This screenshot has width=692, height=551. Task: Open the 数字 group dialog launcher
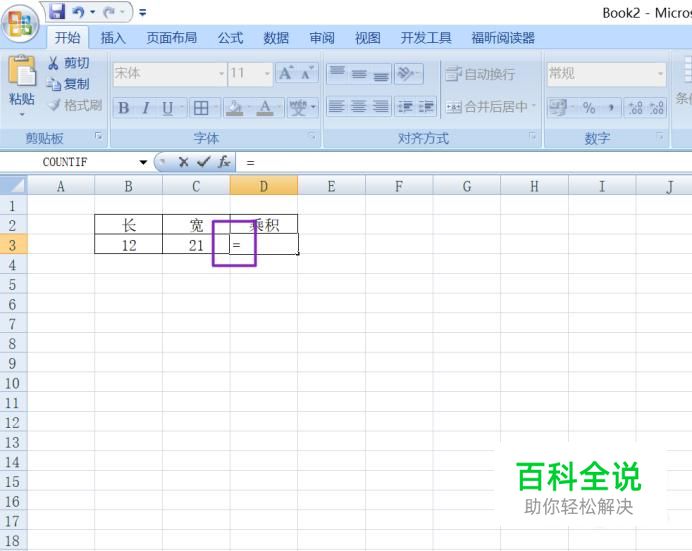pos(660,136)
